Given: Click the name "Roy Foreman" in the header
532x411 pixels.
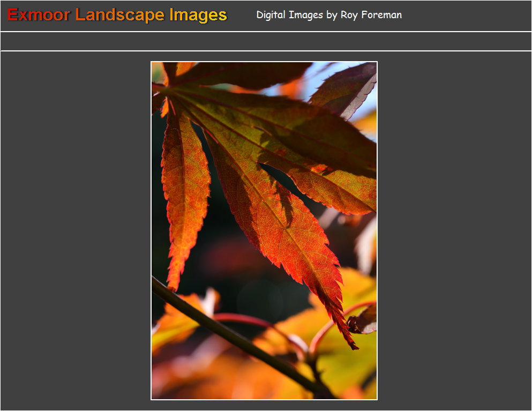Looking at the screenshot, I should (x=371, y=15).
